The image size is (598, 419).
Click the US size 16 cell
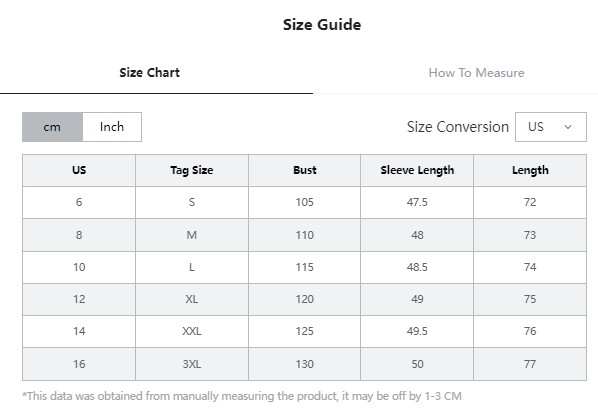click(x=79, y=364)
